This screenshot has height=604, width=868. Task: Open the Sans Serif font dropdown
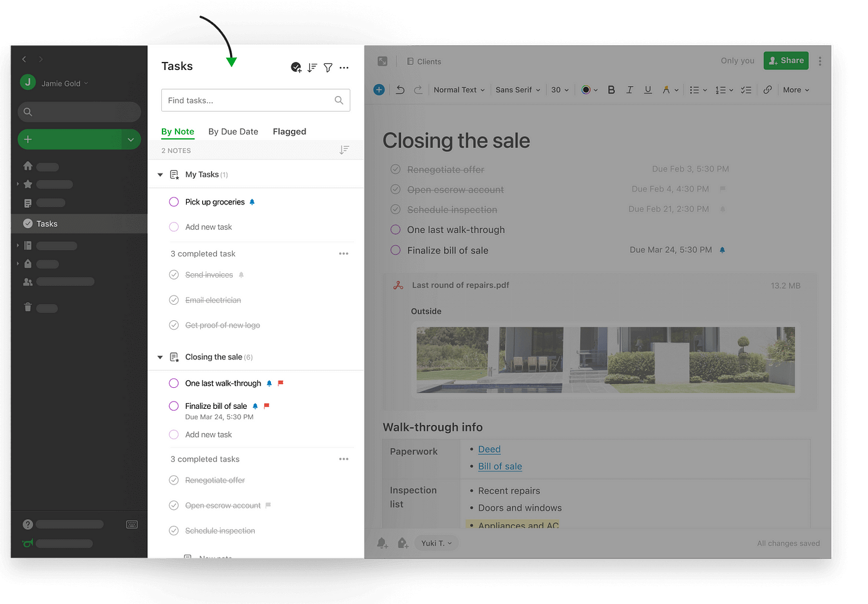pos(518,90)
